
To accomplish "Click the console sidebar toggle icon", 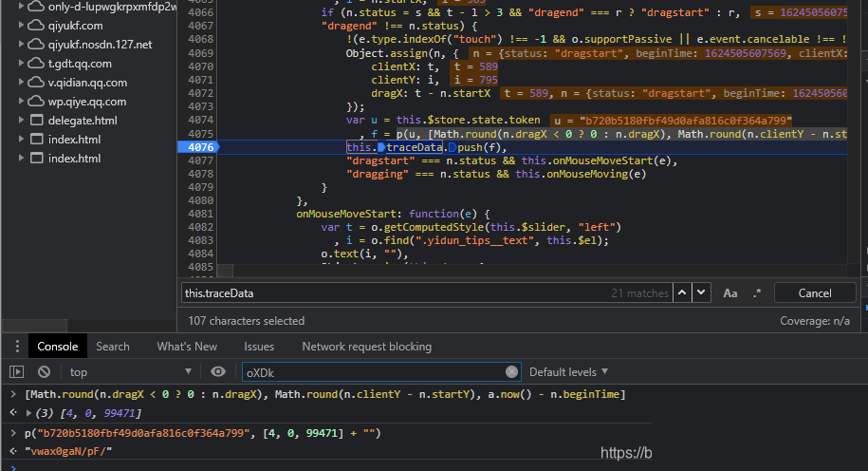I will (x=16, y=371).
